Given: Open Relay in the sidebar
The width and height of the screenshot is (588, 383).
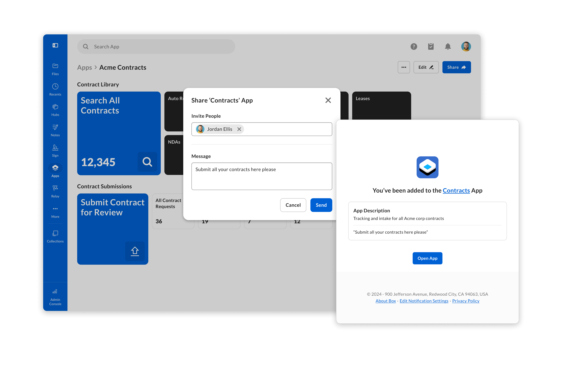Looking at the screenshot, I should [x=55, y=191].
